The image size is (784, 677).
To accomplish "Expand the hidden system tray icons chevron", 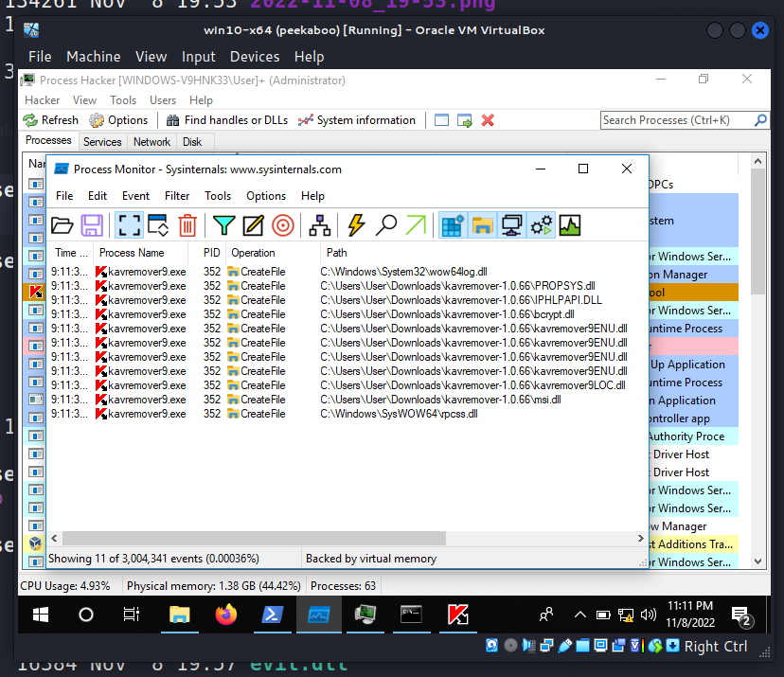I will 580,615.
